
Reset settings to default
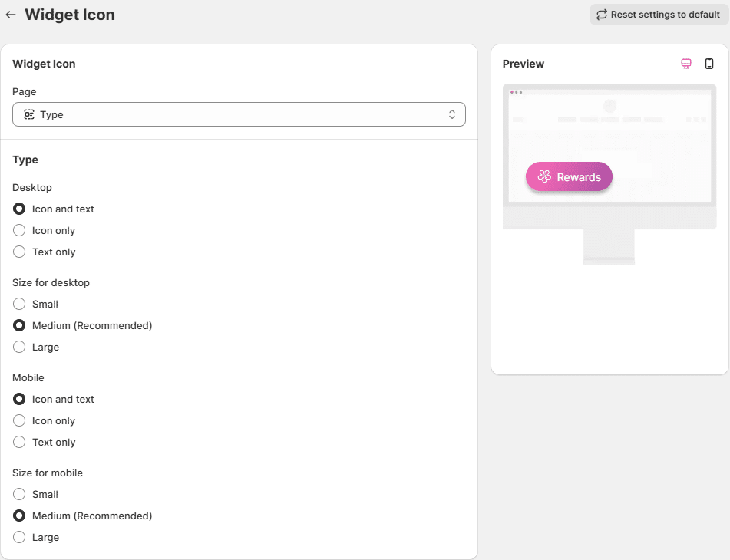tap(659, 15)
